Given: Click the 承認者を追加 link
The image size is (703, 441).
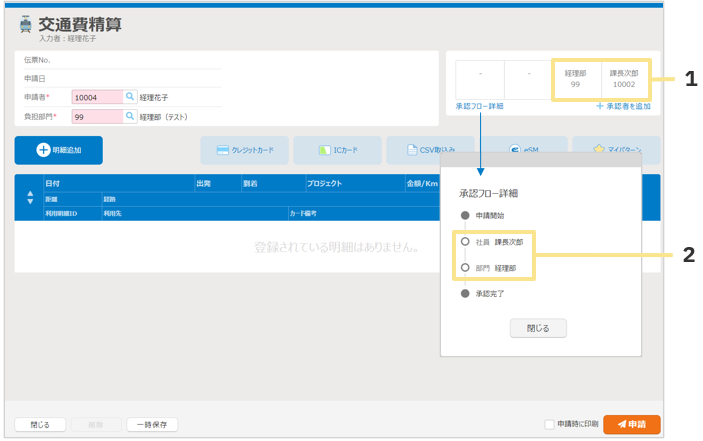Looking at the screenshot, I should click(x=623, y=105).
